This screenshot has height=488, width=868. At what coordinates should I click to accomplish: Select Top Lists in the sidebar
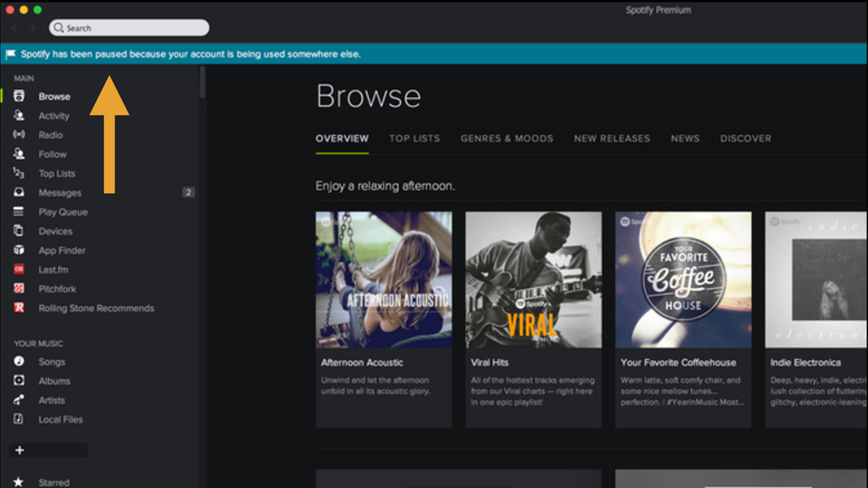[x=57, y=173]
